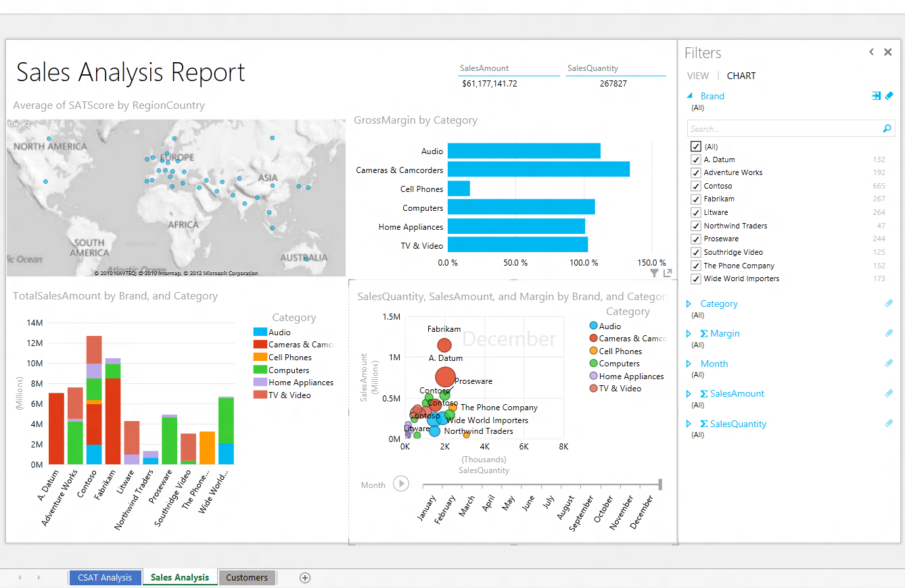Collapse the Filters pane with left chevron
This screenshot has height=588, width=905.
click(872, 52)
